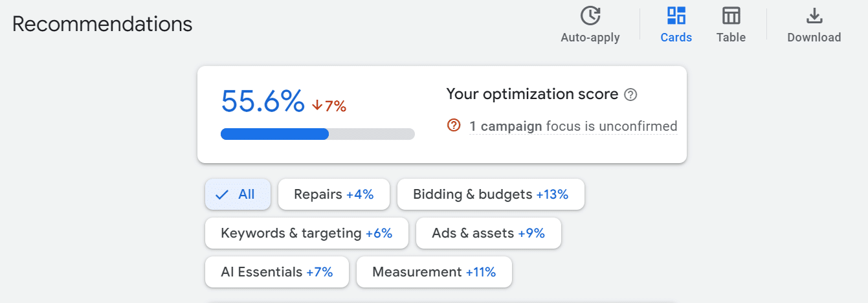
Task: Open the unconfirmed 1 campaign link
Action: tap(506, 126)
